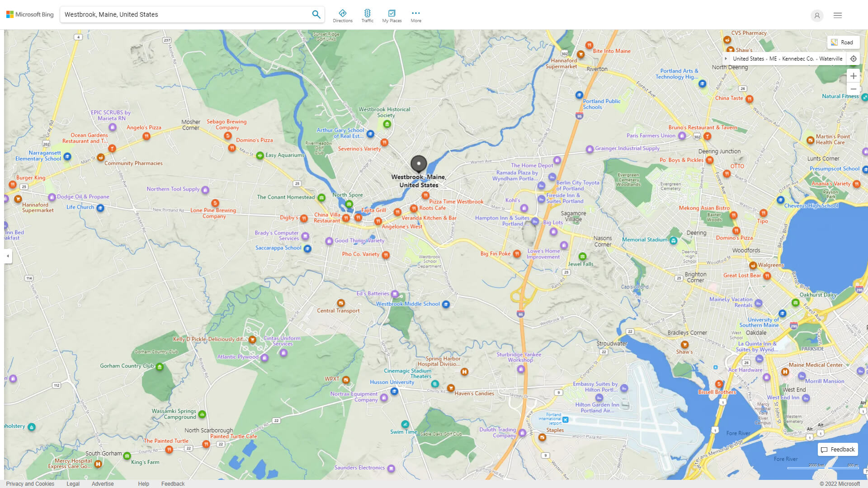Open the Road map style dropdown
868x488 pixels.
click(844, 42)
